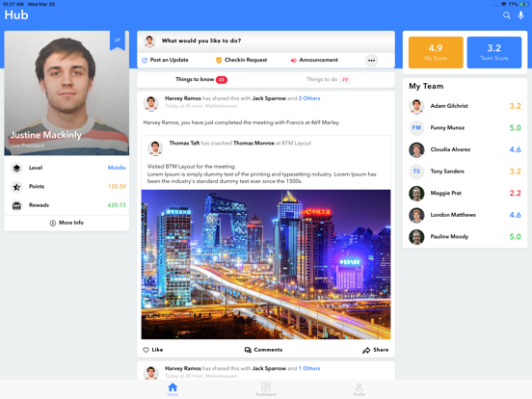Open the Profile person icon

(x=359, y=386)
